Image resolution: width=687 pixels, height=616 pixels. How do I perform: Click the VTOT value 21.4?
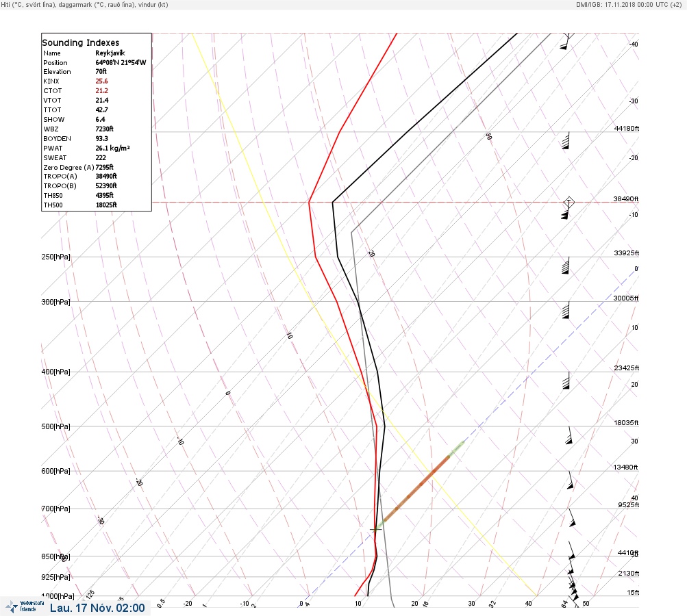tap(101, 100)
